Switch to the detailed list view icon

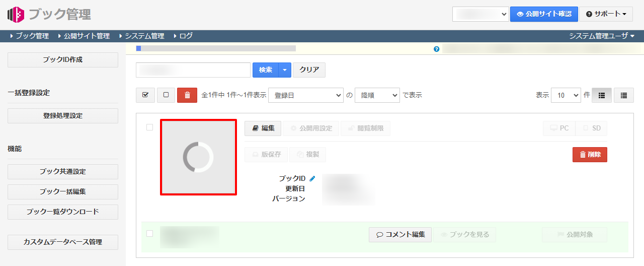tap(602, 95)
